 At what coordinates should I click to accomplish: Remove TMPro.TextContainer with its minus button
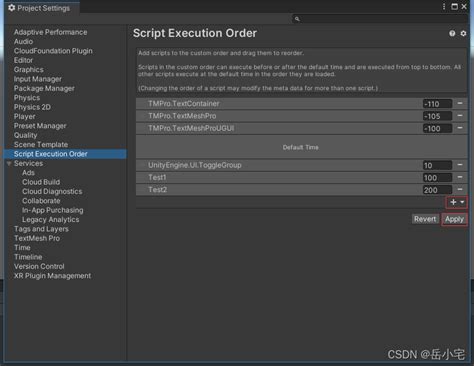coord(460,103)
